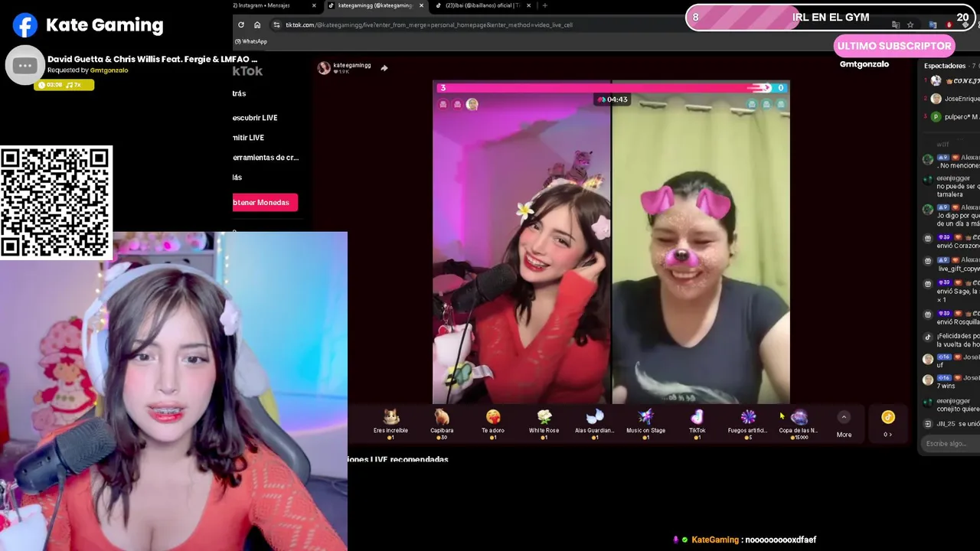Screen dimensions: 980x551
Task: Click the IRL EN EL GYM goal bar
Action: (830, 17)
